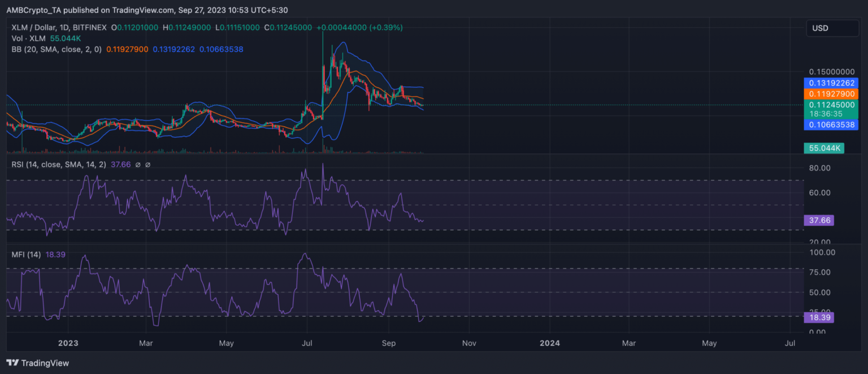Click the second ∅ symbol beside RSI value
This screenshot has width=868, height=374.
148,165
